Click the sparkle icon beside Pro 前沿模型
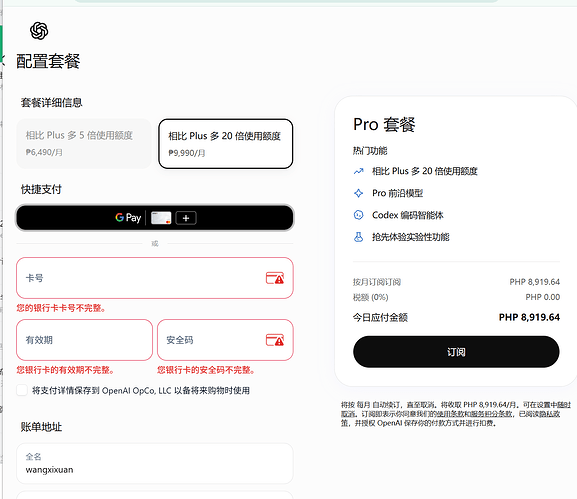The image size is (577, 499). click(x=358, y=193)
